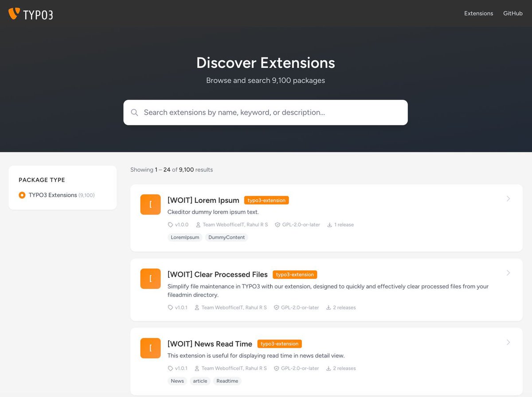Click version tag icon for Clear Processed Files
532x397 pixels.
click(170, 307)
